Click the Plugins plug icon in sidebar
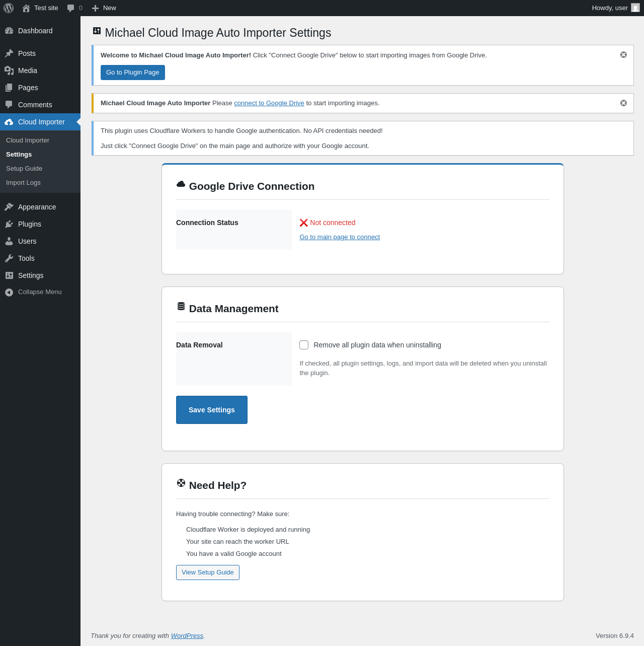Image resolution: width=644 pixels, height=646 pixels. point(9,224)
